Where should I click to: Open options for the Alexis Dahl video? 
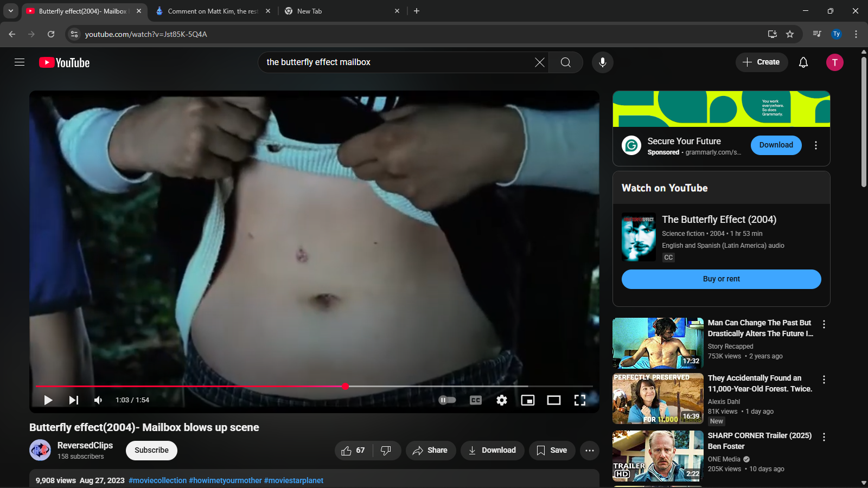(824, 380)
